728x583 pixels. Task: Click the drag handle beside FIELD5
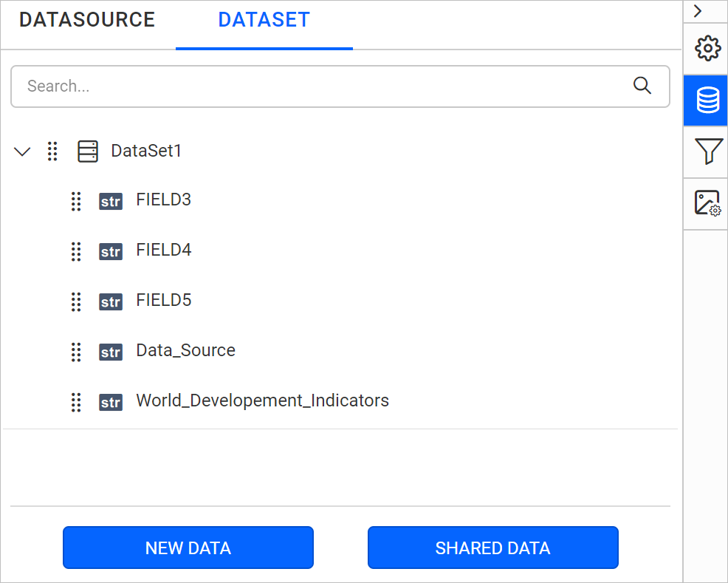(76, 302)
